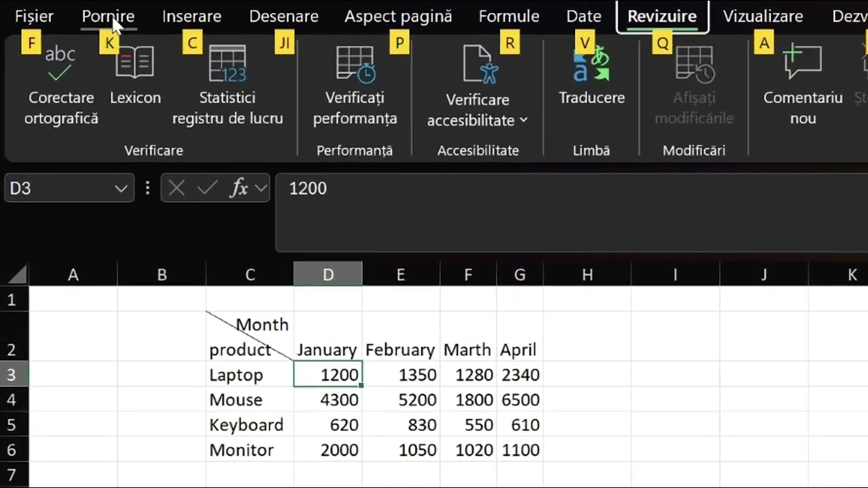Show Statistici registru de lucru

pyautogui.click(x=227, y=85)
